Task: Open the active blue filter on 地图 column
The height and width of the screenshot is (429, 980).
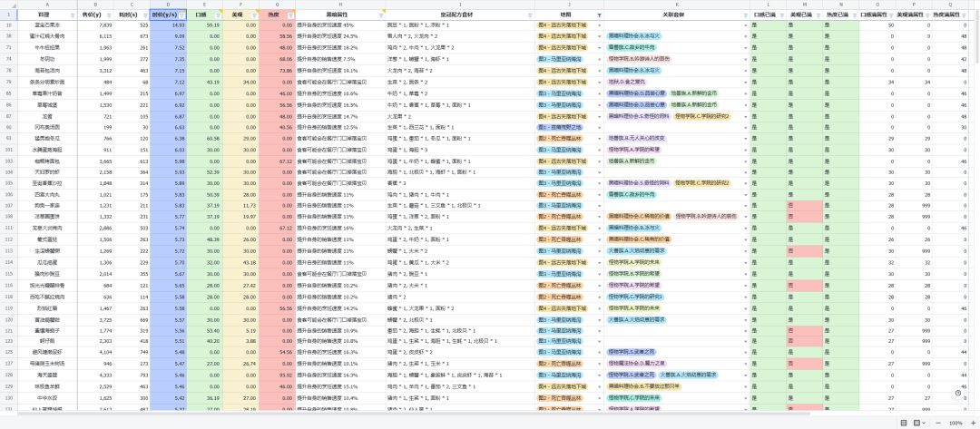Action: click(x=600, y=15)
